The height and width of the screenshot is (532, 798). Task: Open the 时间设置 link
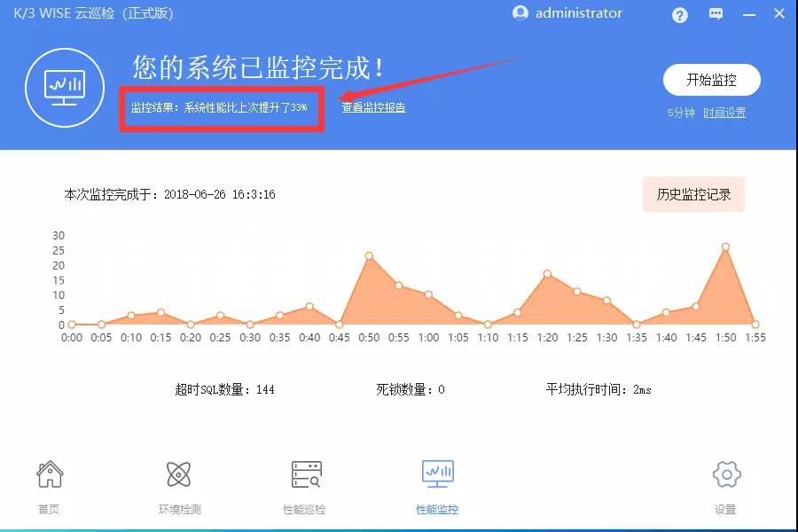click(x=724, y=113)
